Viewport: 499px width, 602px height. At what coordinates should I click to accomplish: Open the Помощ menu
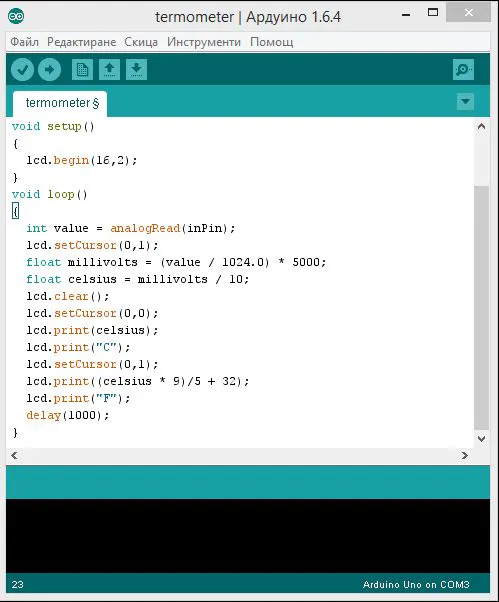(x=272, y=42)
